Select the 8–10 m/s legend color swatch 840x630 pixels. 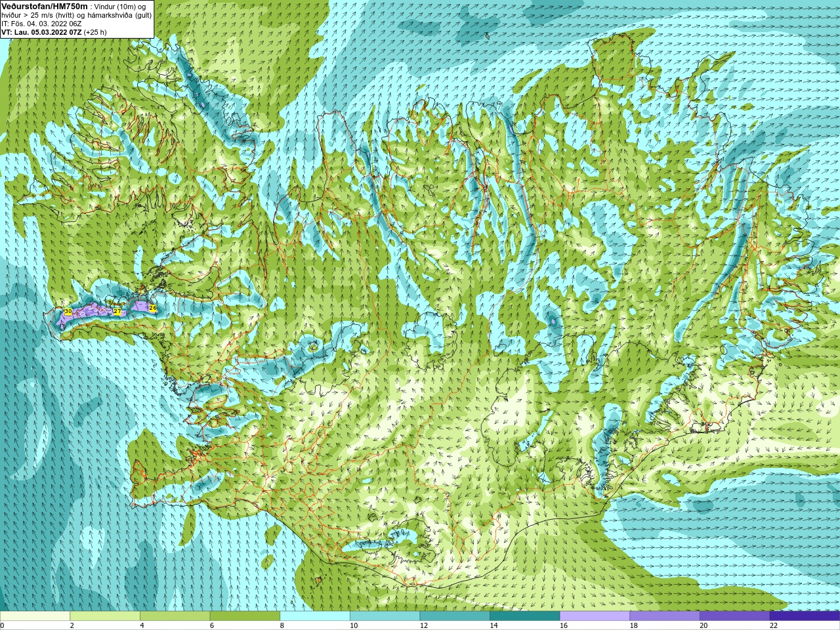[x=315, y=616]
